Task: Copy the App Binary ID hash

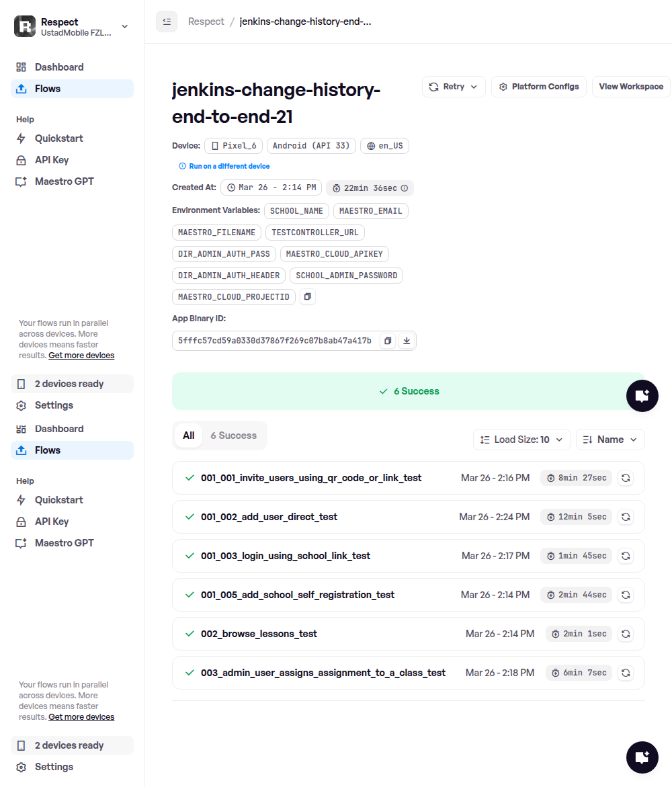Action: (x=388, y=341)
